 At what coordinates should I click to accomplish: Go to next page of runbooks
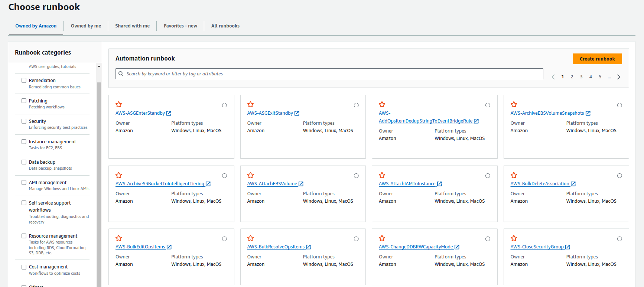pos(619,77)
